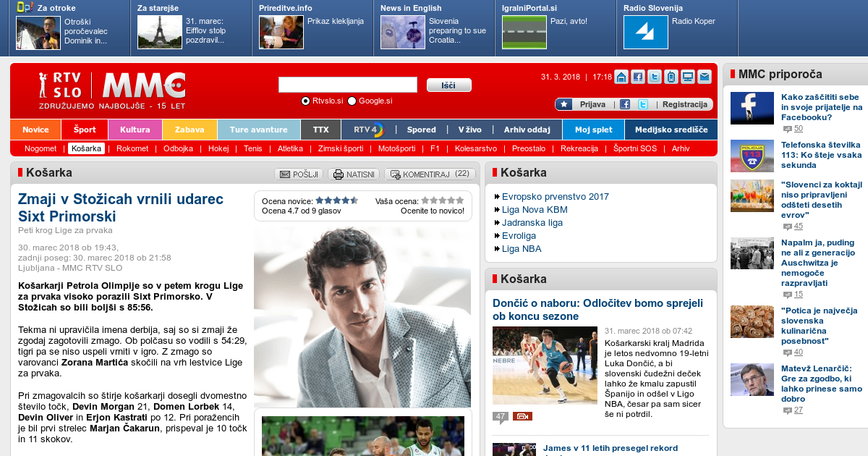The image size is (868, 456).
Task: Open the mobile phone version icon
Action: pos(671,77)
